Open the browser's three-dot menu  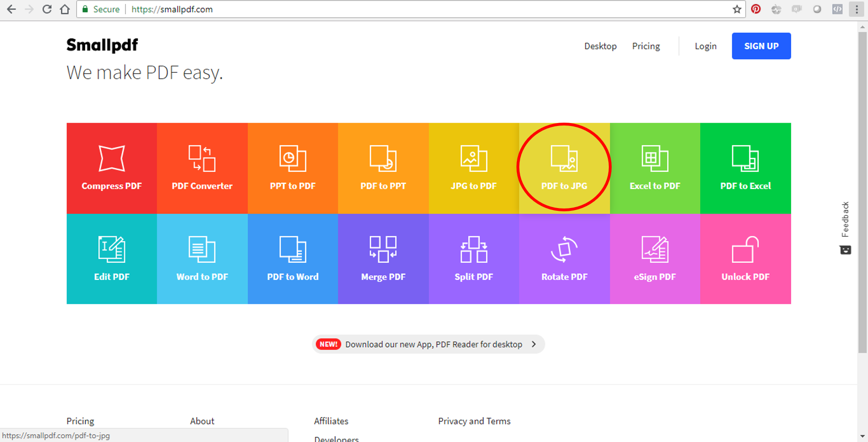[x=856, y=9]
